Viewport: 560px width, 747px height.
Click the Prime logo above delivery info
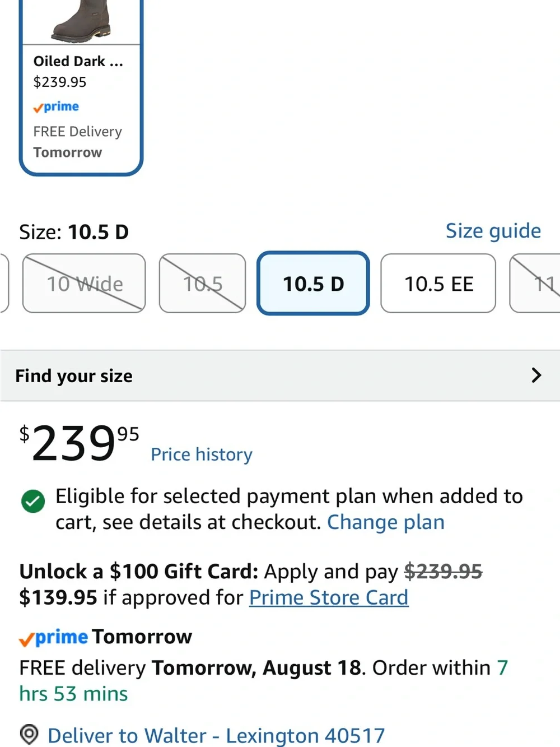tap(54, 637)
